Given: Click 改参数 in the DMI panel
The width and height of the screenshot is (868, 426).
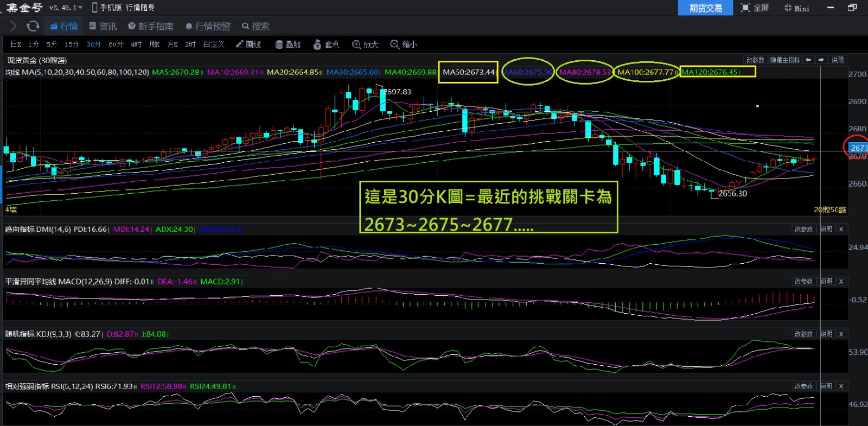Looking at the screenshot, I should pyautogui.click(x=803, y=229).
